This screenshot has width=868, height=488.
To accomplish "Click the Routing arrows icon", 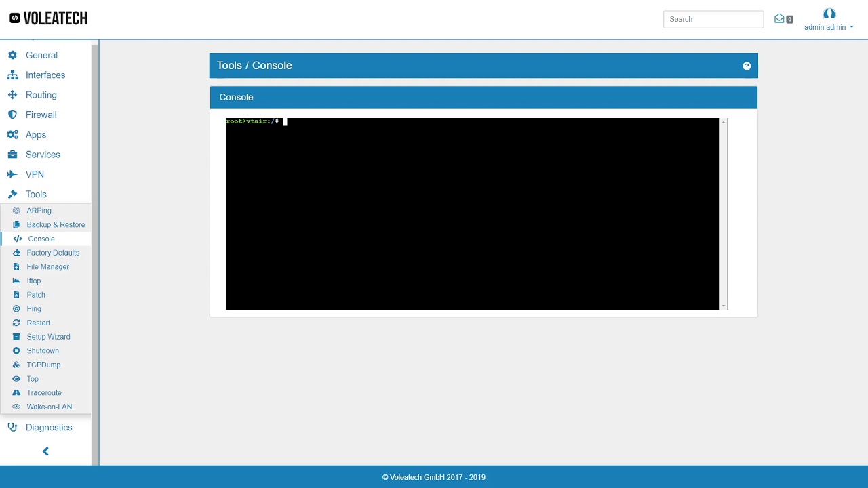I will (x=12, y=95).
